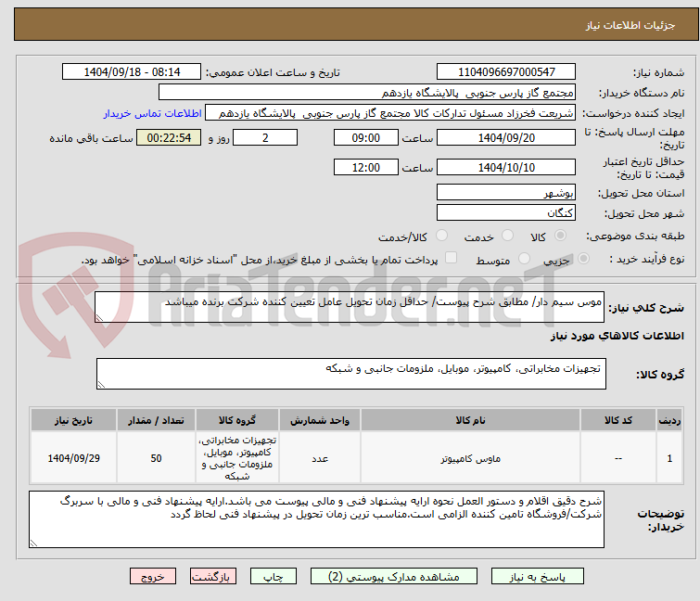Select the 'کالا/خدمت' radio button

tap(441, 236)
